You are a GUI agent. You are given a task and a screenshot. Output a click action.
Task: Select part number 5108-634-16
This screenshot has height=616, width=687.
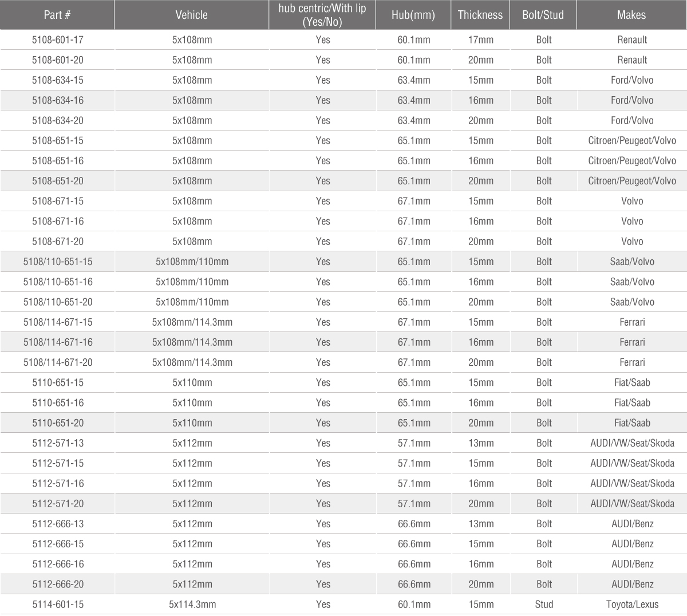point(58,100)
